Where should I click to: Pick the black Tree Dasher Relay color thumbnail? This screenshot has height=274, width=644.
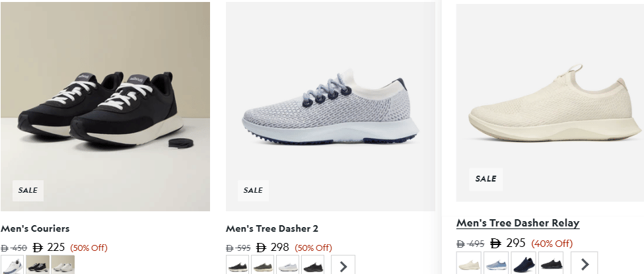pos(550,263)
